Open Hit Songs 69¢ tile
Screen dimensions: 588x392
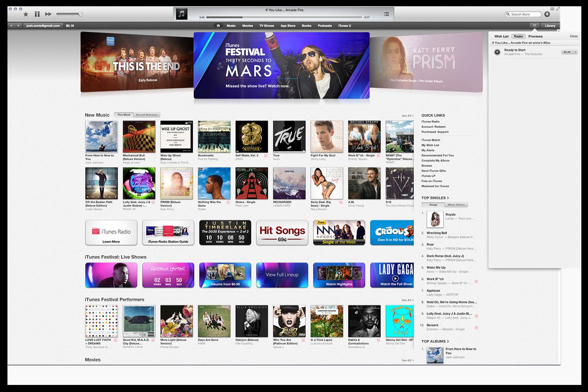[x=282, y=232]
